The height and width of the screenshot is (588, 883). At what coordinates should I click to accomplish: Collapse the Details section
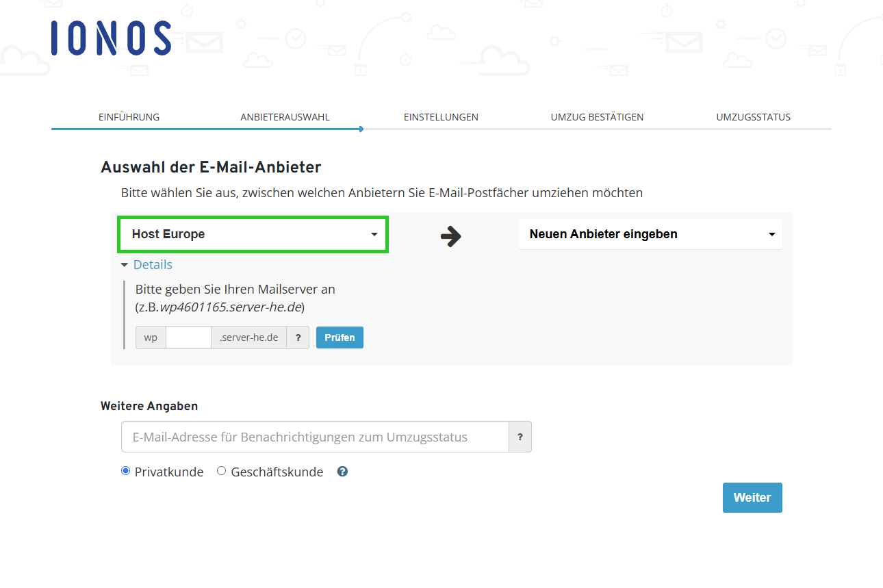146,265
